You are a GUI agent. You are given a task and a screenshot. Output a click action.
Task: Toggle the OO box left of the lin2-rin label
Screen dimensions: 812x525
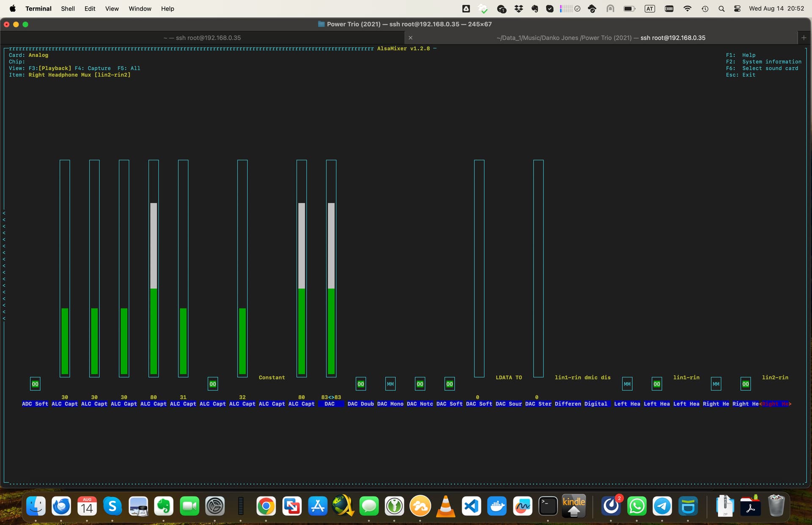pyautogui.click(x=746, y=384)
